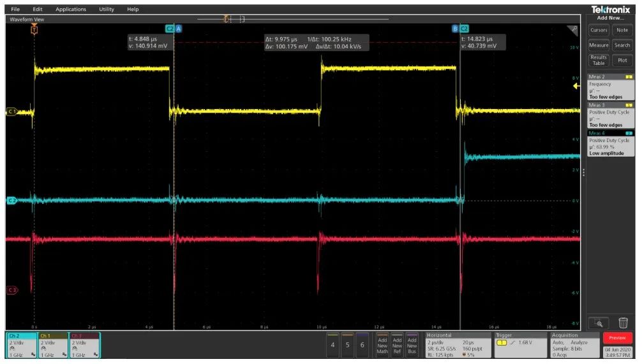
Task: Click the 2 µs/div horizontal scale value
Action: point(437,343)
